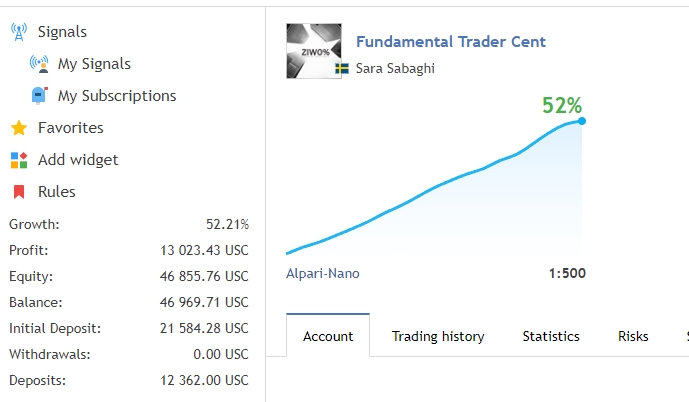
Task: Click the Rules bookmark icon
Action: (19, 192)
